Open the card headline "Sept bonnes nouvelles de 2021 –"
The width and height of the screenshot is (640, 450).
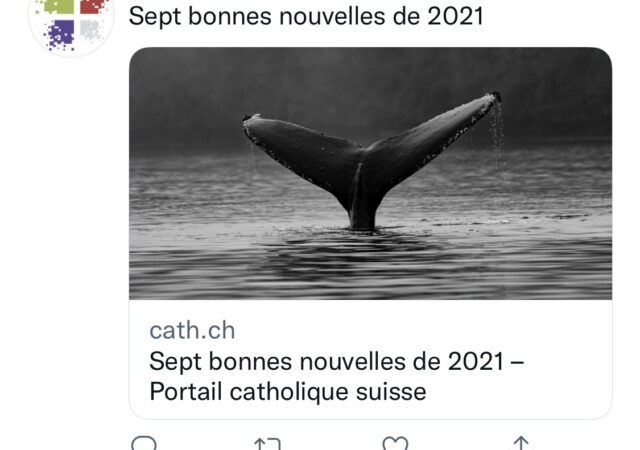[x=336, y=361]
